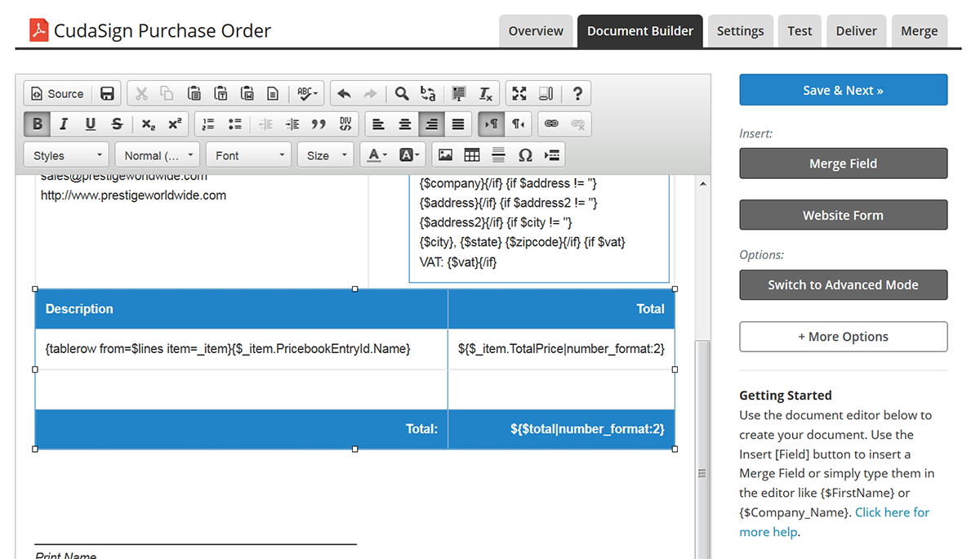Go to the Test tab
980x559 pixels.
pyautogui.click(x=800, y=31)
